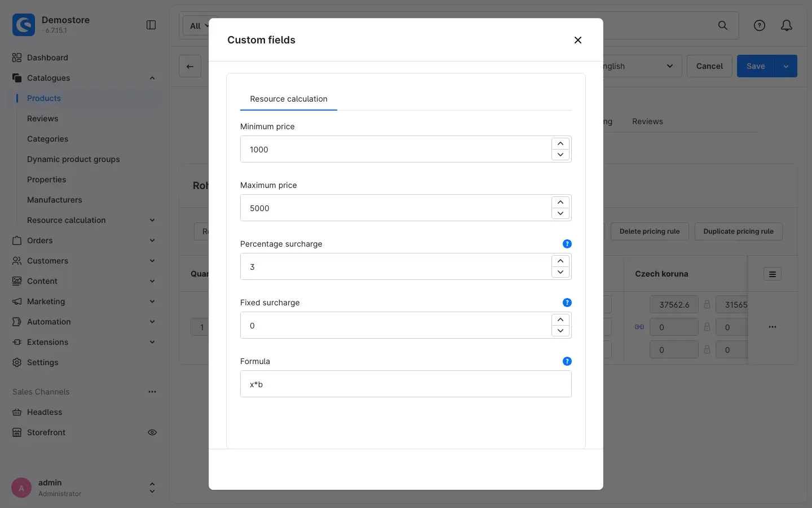Open the Save button dropdown arrow

(786, 66)
